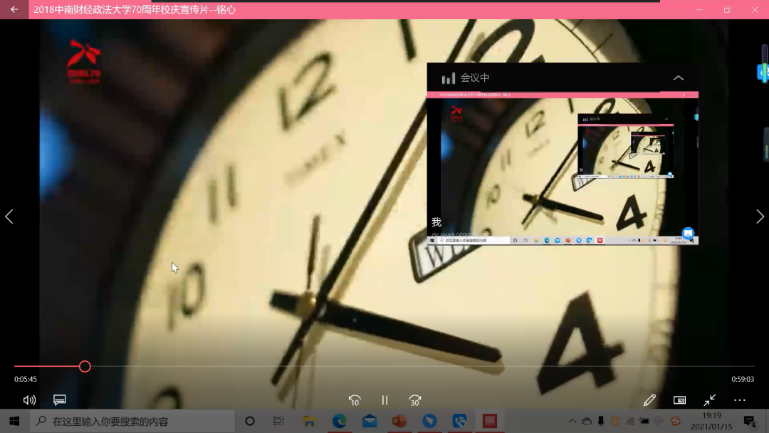The width and height of the screenshot is (769, 433).
Task: Open the pencil edit menu
Action: click(650, 400)
